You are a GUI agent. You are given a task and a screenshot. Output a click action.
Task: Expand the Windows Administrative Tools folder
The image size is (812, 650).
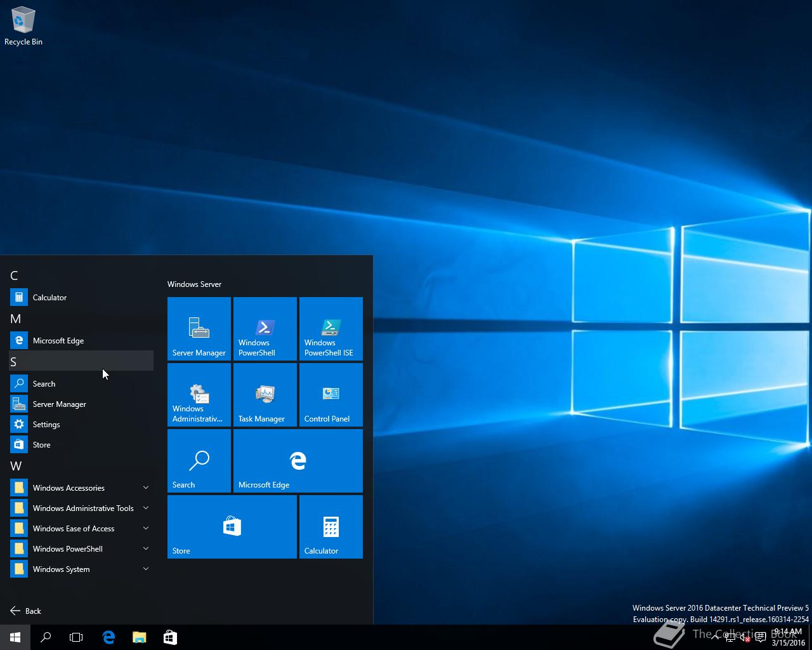[81, 508]
